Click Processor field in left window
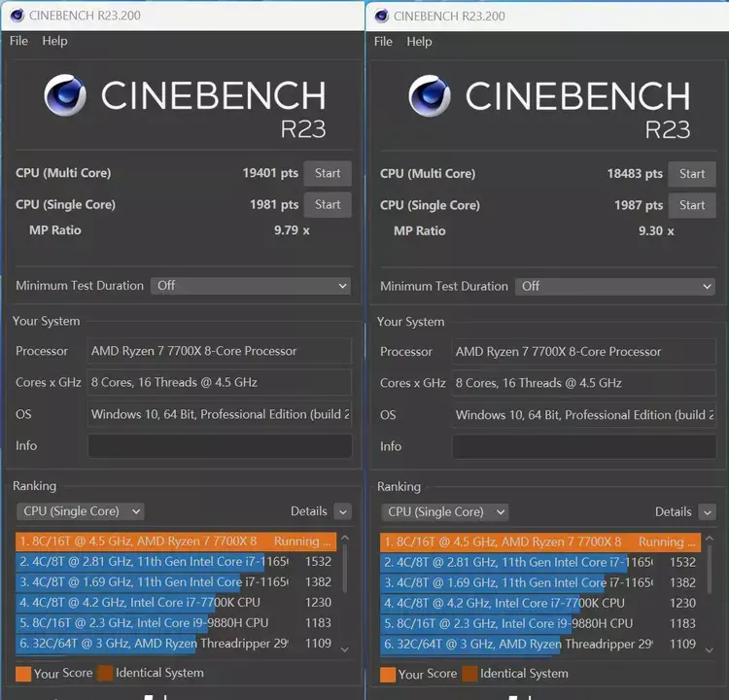This screenshot has width=729, height=700. click(x=220, y=351)
